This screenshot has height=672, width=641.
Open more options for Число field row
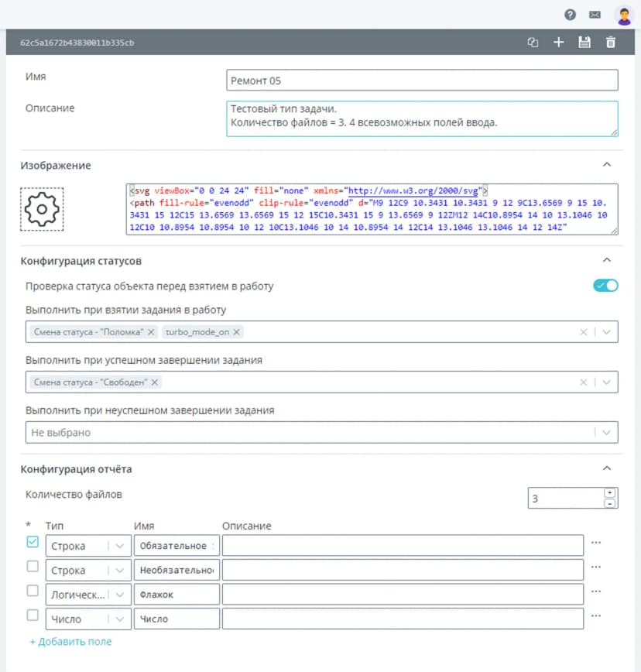pyautogui.click(x=595, y=615)
